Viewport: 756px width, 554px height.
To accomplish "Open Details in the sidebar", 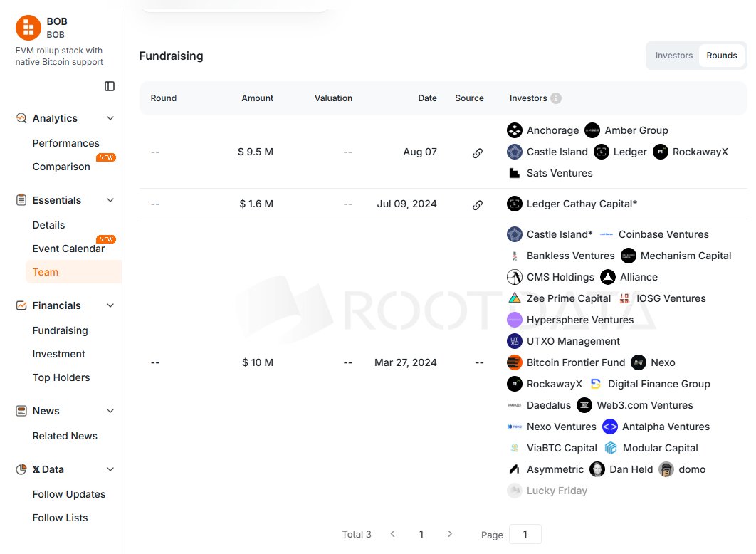I will [x=48, y=225].
